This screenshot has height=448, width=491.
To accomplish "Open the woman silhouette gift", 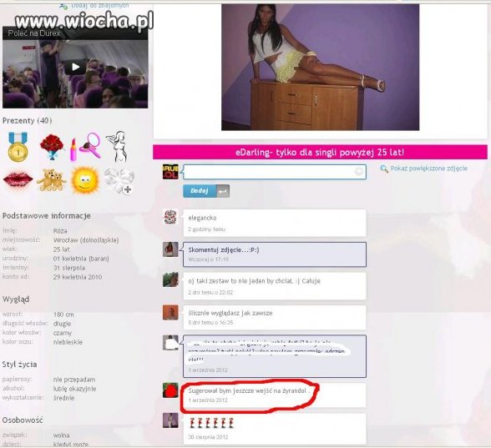I will (118, 147).
